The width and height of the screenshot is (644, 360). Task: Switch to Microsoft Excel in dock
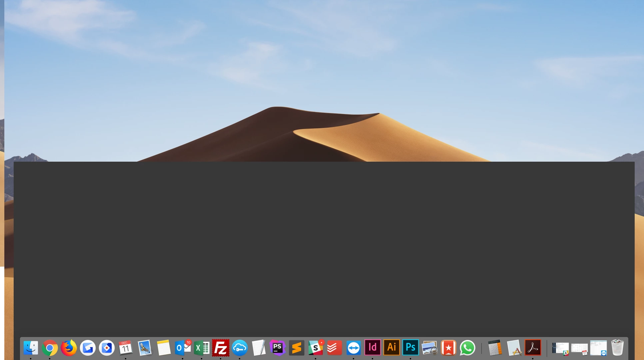pyautogui.click(x=202, y=348)
